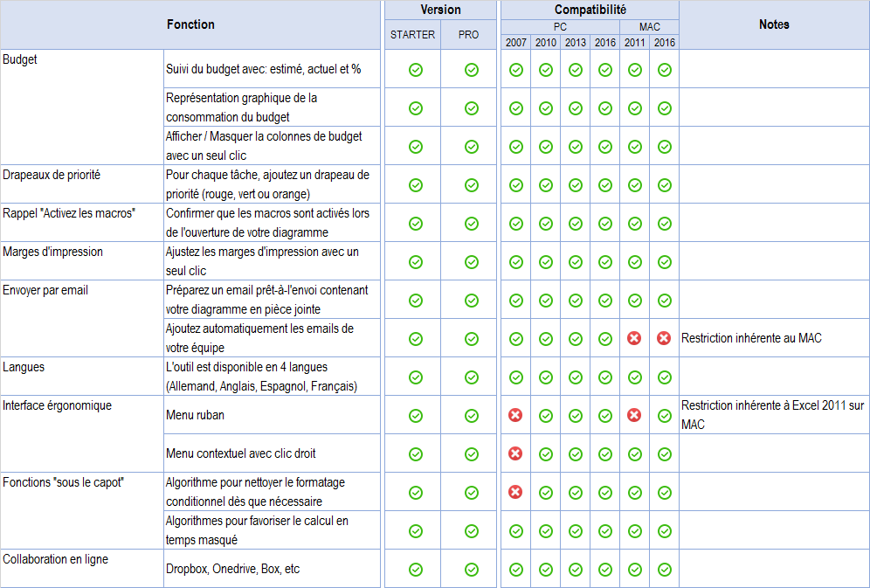Click the MAC 2016 red X for automatic team emails
The image size is (870, 588).
[x=664, y=338]
